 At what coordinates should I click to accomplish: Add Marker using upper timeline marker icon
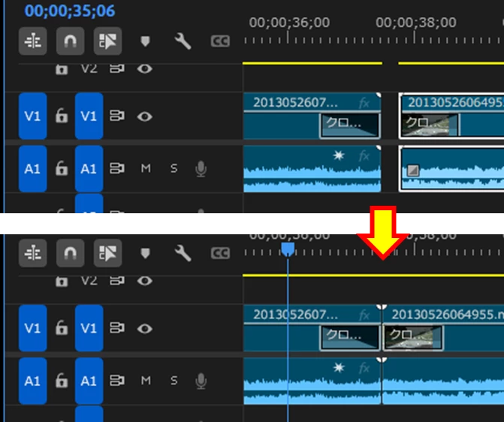[x=145, y=41]
